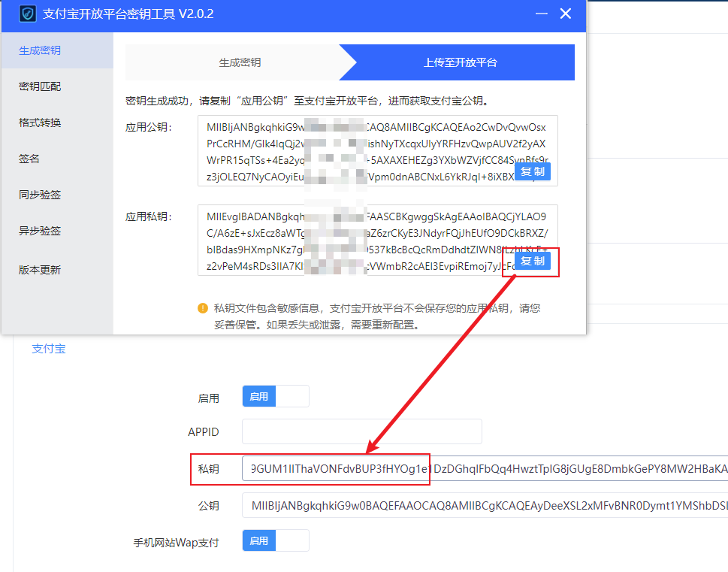This screenshot has height=572, width=728.
Task: Click the APPID input field
Action: coord(361,431)
